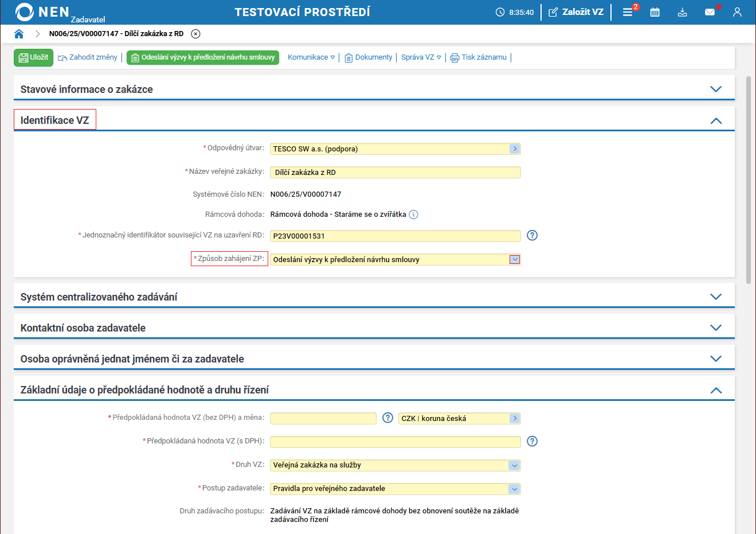
Task: Open the user profile icon
Action: [x=737, y=12]
